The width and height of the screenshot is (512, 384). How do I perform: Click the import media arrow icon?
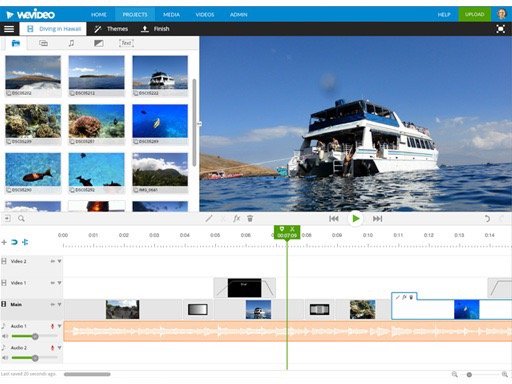[7, 219]
